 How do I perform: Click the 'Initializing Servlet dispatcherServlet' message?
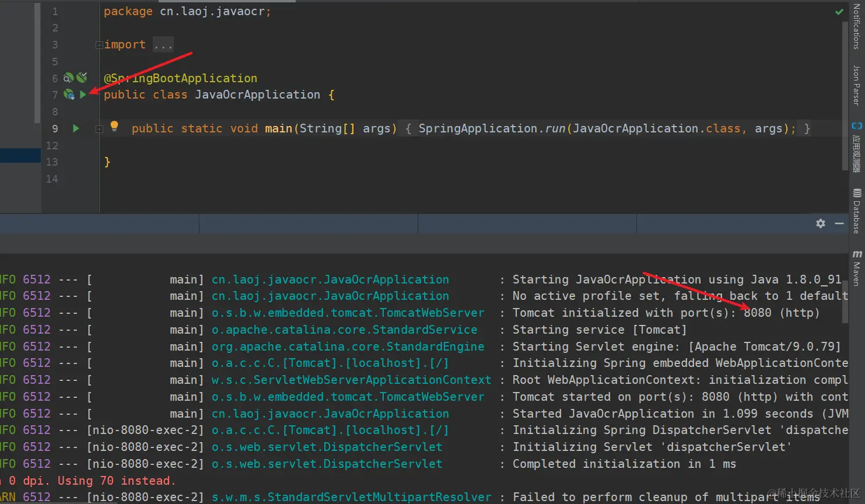click(652, 447)
